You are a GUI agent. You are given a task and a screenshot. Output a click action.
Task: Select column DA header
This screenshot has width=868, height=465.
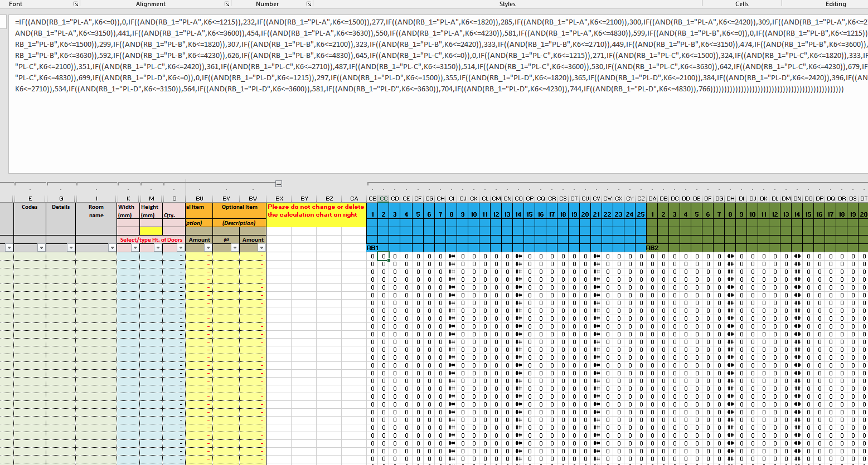[x=652, y=198]
